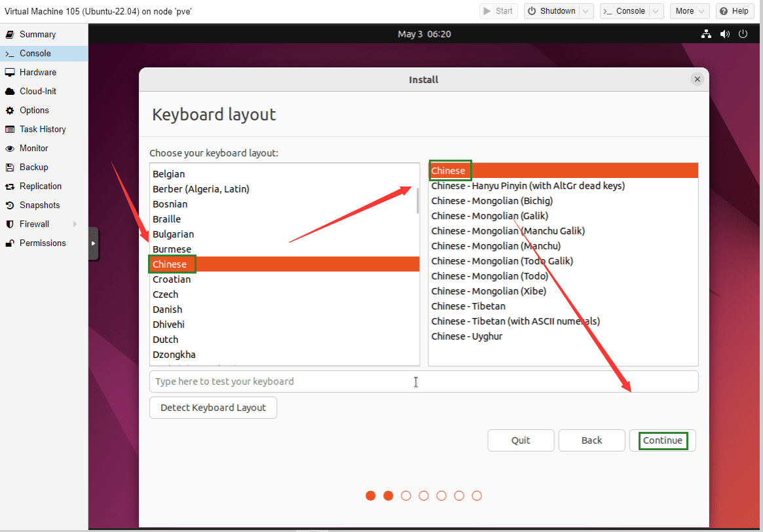Select Chinese - Hanyu Pinyin variant

click(563, 186)
